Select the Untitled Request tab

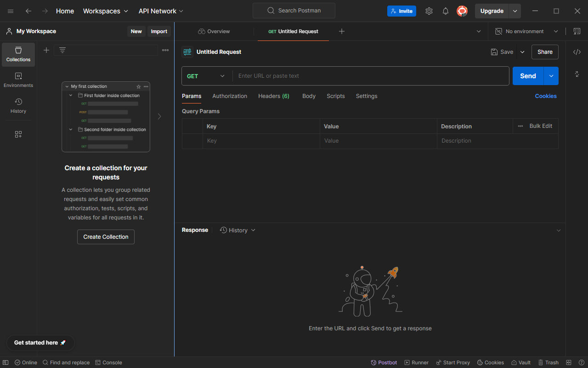click(293, 31)
